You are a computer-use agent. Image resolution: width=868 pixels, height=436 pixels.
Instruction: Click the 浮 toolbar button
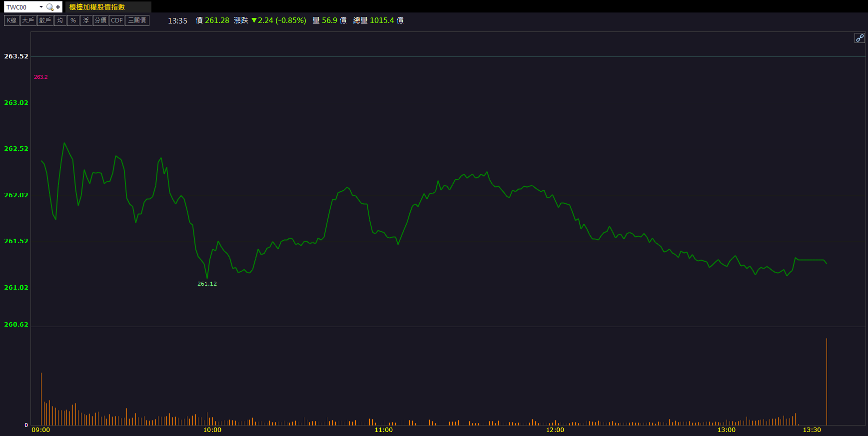[x=86, y=20]
